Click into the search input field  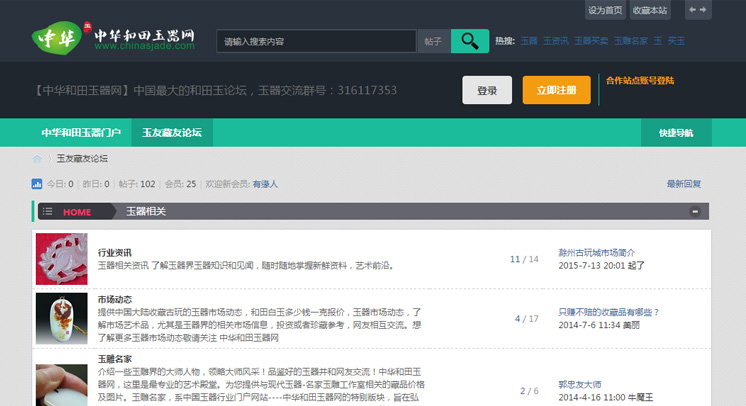(x=316, y=42)
